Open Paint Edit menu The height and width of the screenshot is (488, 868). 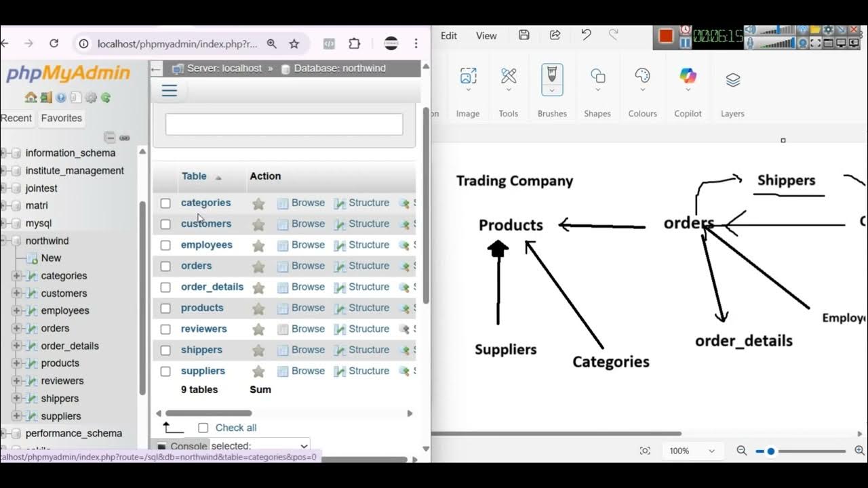pos(449,35)
